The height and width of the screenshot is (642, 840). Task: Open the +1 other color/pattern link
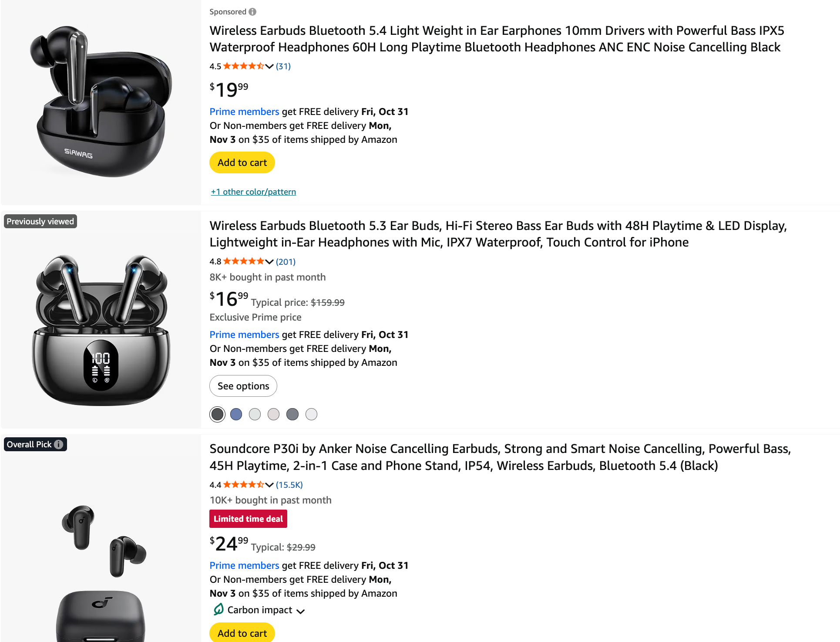click(x=253, y=192)
